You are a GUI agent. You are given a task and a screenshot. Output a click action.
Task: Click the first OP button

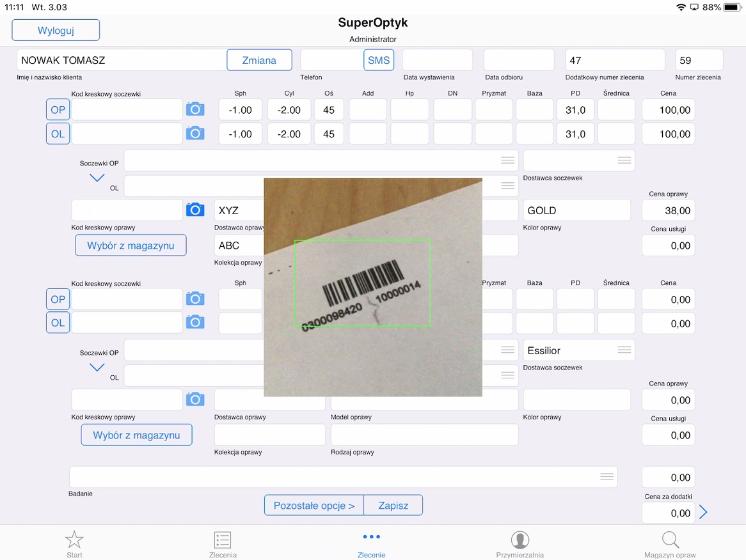pos(58,110)
